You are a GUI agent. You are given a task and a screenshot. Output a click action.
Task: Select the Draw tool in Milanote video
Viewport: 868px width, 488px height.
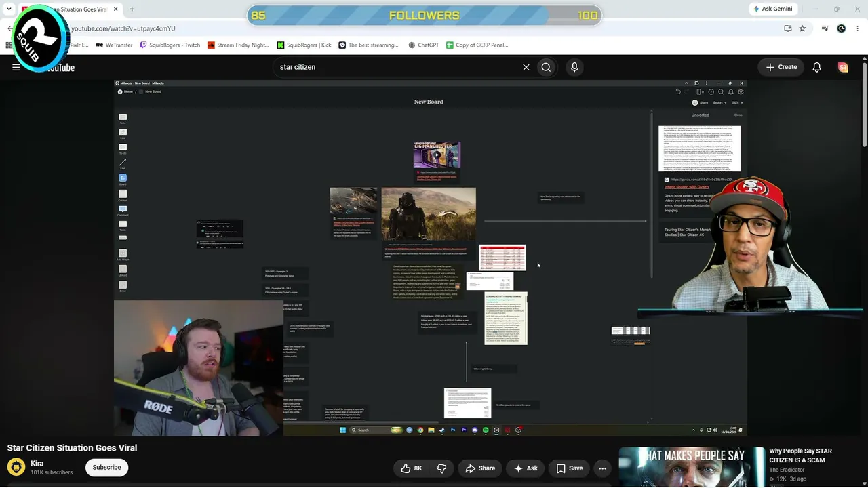click(x=123, y=286)
